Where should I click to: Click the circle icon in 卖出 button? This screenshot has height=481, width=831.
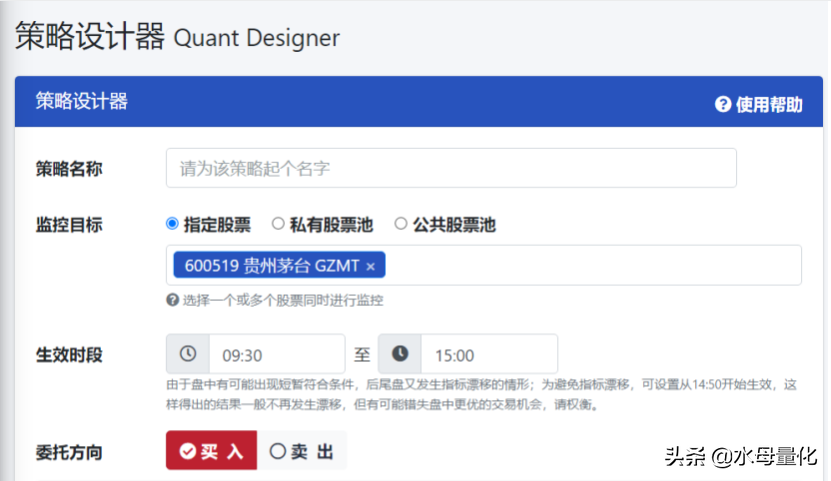tap(278, 451)
